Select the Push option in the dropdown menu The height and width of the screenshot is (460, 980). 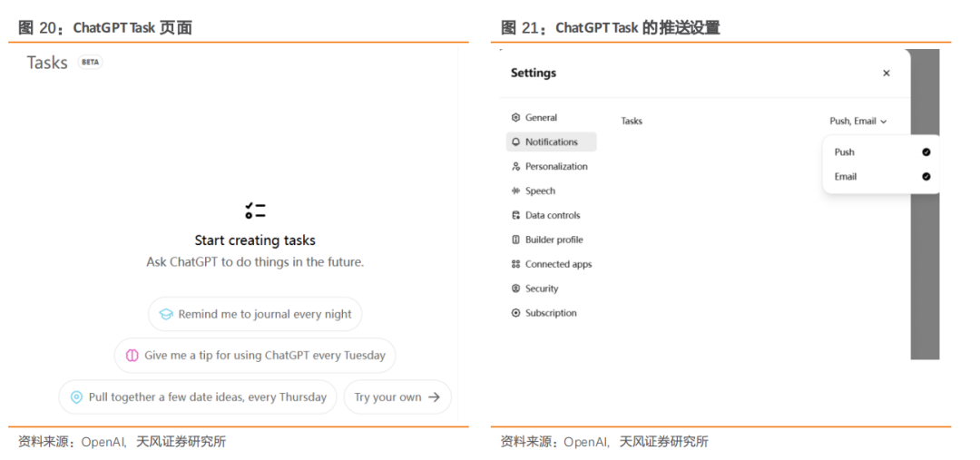point(881,152)
